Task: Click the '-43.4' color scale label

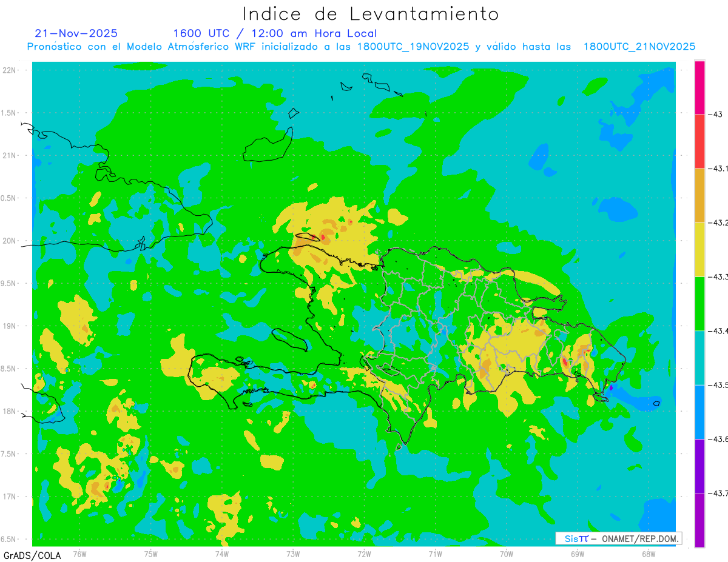Action: (x=718, y=330)
